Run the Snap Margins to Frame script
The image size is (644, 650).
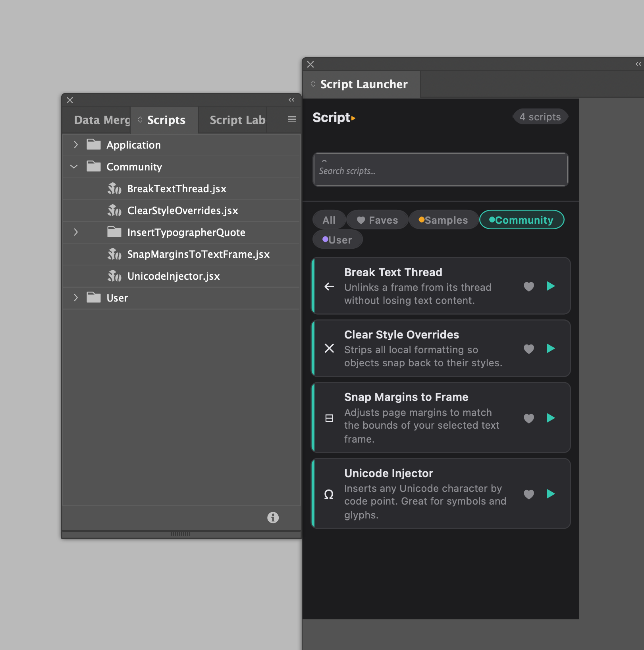(x=551, y=418)
